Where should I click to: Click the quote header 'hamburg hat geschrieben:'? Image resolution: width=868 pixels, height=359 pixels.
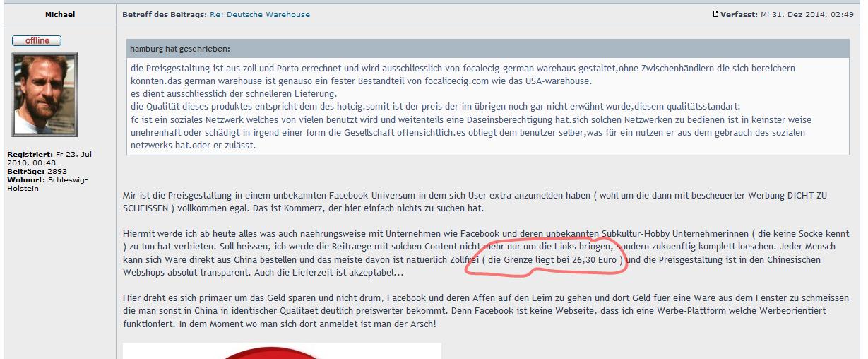click(180, 49)
